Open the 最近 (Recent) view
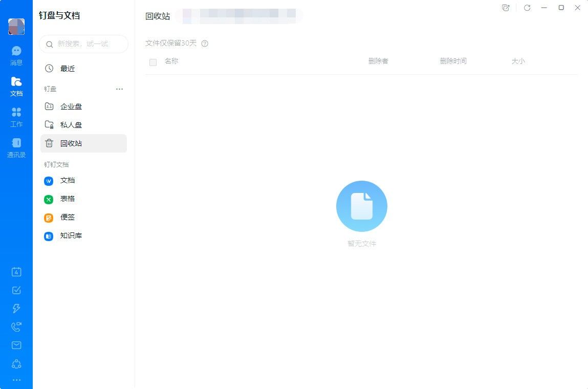The height and width of the screenshot is (389, 588). coord(67,68)
